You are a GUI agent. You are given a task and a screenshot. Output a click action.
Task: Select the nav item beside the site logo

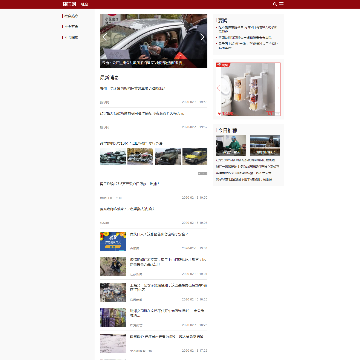tap(85, 4)
